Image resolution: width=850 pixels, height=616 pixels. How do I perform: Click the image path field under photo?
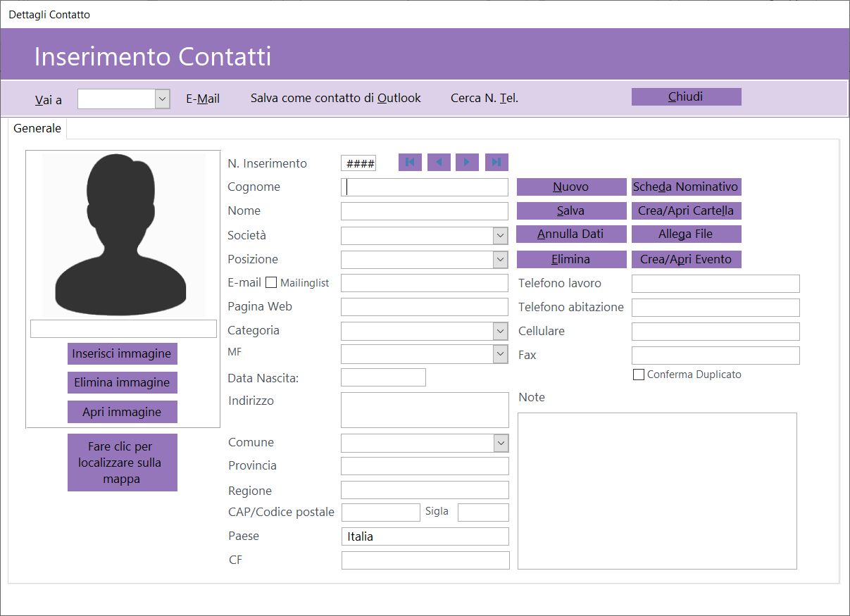point(123,329)
